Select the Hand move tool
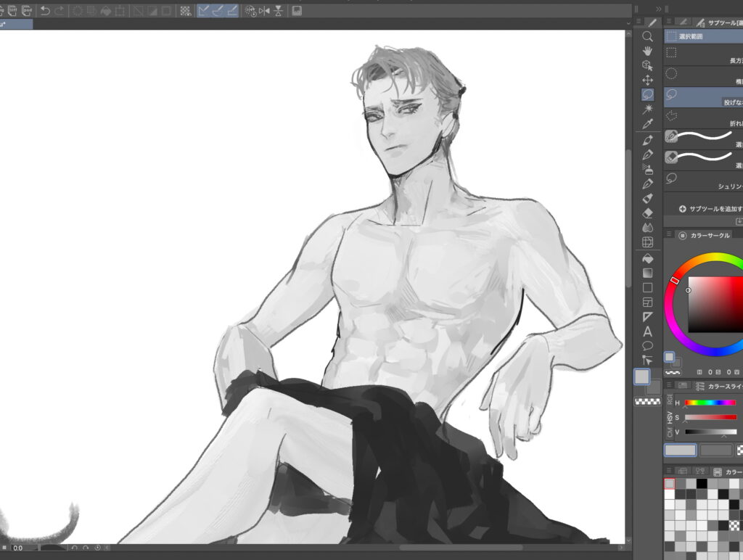Viewport: 743px width, 560px height. point(648,51)
